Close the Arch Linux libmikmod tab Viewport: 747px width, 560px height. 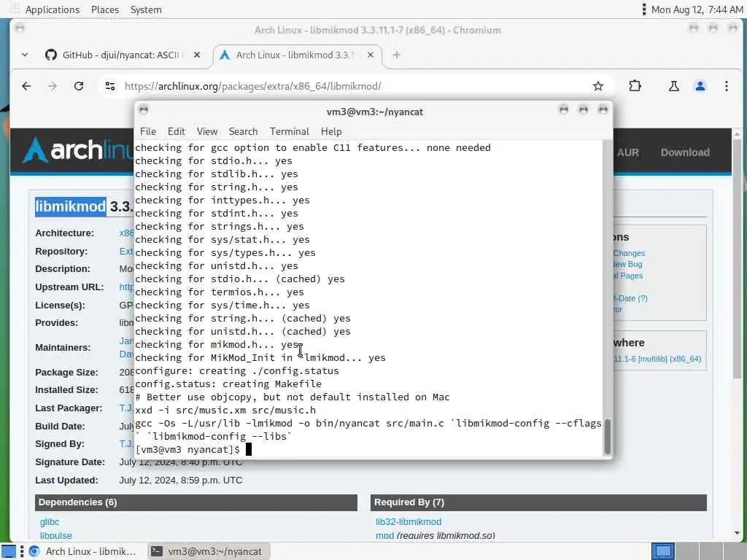click(370, 55)
